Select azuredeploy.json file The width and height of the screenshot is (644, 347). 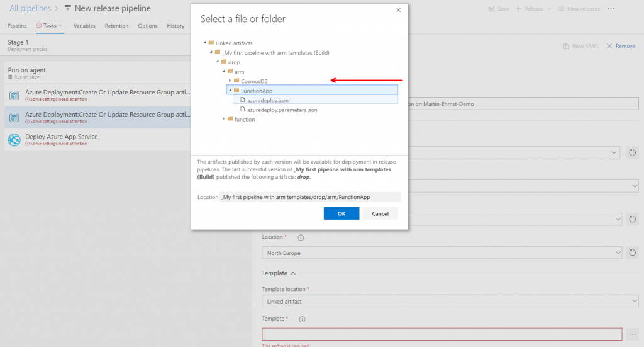(268, 100)
